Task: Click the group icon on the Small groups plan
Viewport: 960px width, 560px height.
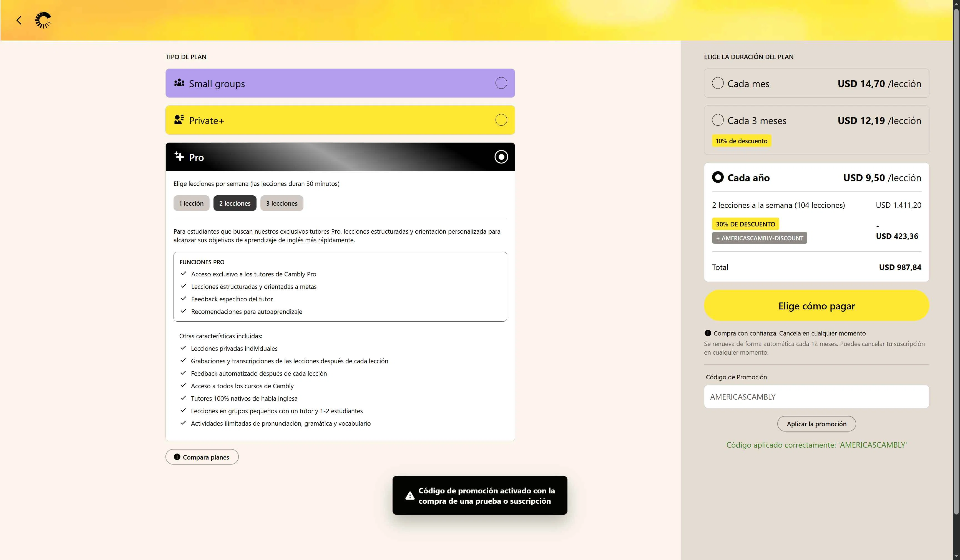Action: click(179, 83)
